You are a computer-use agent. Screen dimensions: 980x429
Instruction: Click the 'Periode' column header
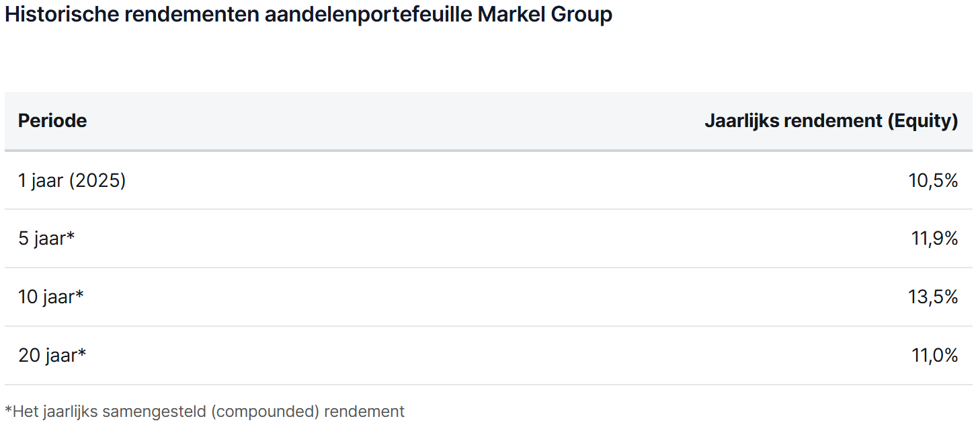[x=52, y=121]
